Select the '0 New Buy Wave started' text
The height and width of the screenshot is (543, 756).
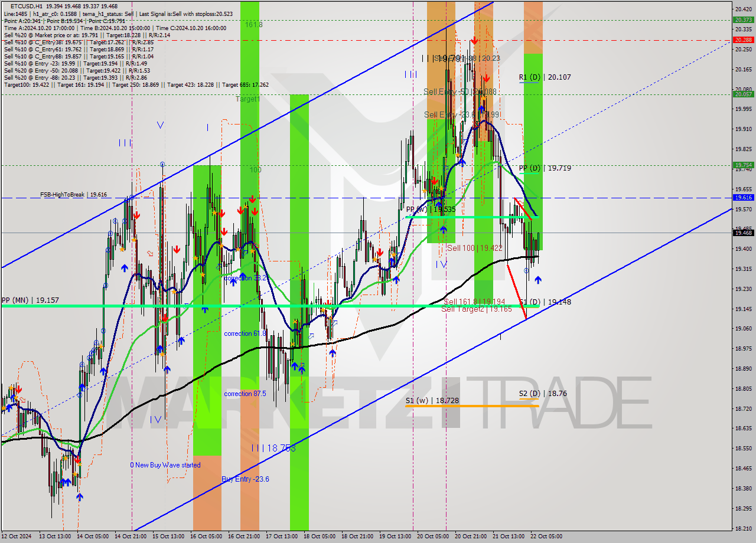[x=165, y=465]
